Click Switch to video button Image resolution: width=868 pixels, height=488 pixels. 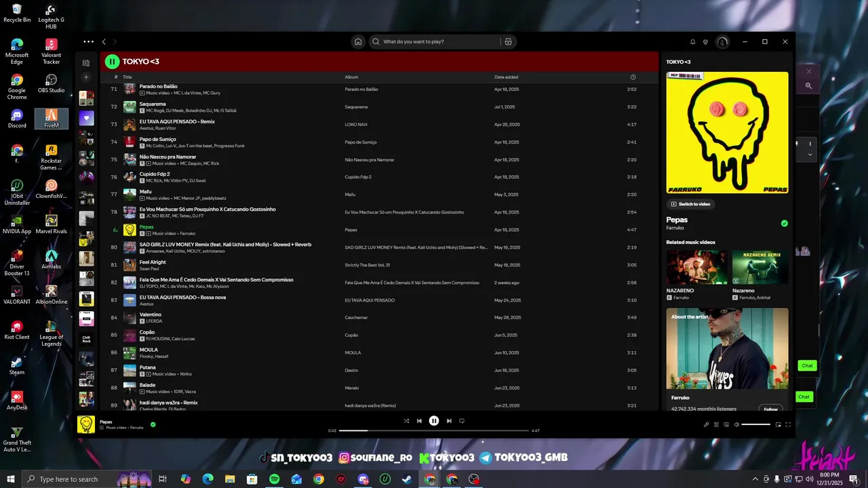[691, 204]
